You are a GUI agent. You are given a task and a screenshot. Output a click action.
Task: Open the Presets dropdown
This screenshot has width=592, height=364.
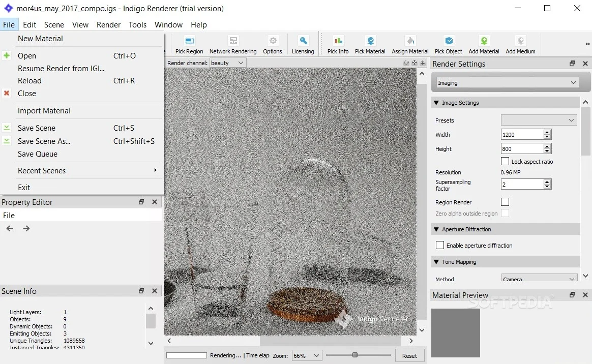point(539,120)
